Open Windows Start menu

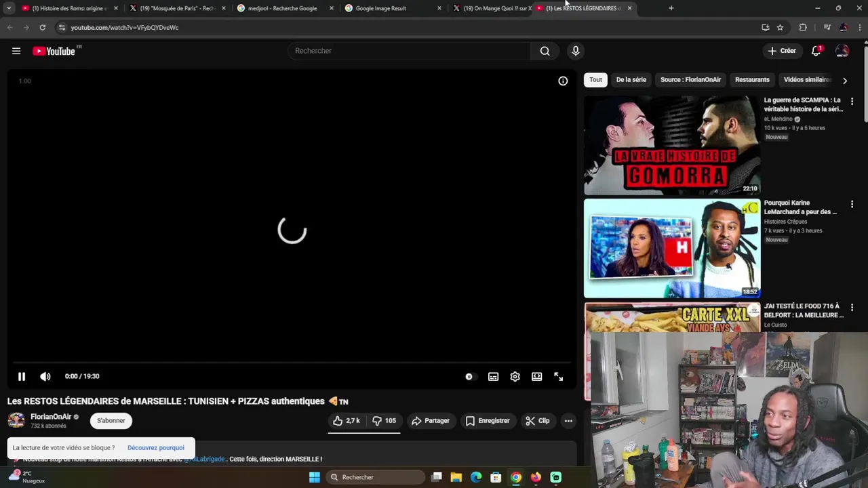pyautogui.click(x=315, y=477)
